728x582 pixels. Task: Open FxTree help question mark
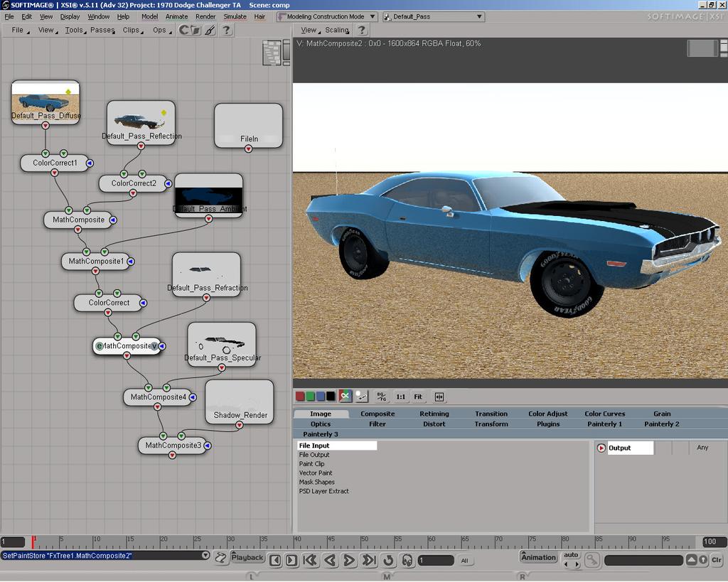click(226, 30)
